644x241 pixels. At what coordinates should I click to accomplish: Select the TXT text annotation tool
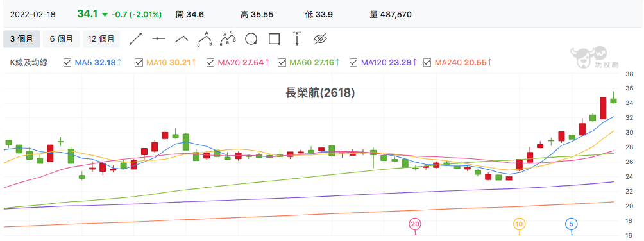click(296, 38)
